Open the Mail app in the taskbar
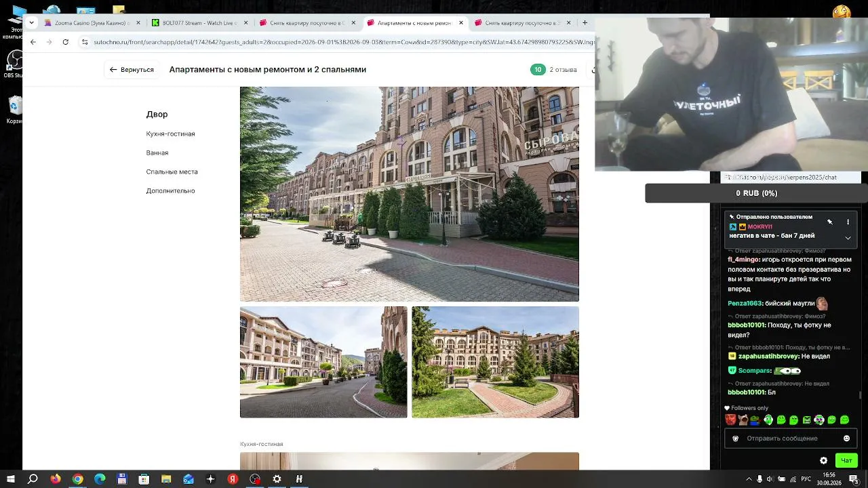This screenshot has width=868, height=488. (189, 479)
